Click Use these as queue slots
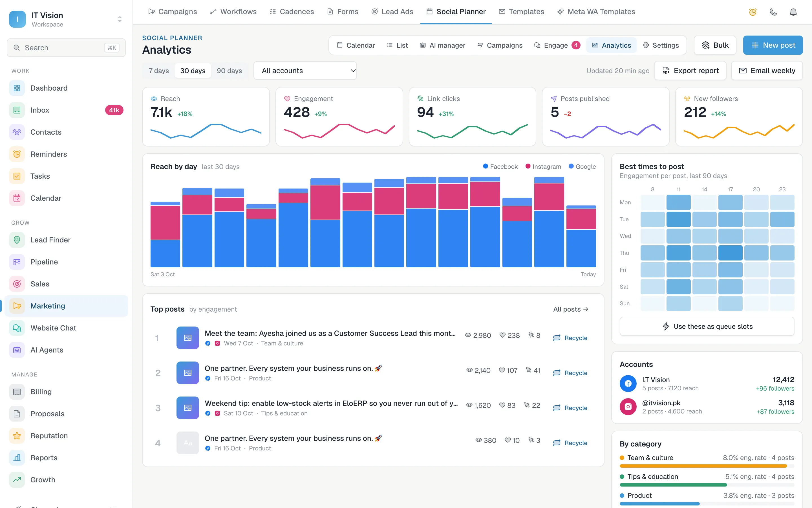Image resolution: width=812 pixels, height=508 pixels. coord(707,326)
